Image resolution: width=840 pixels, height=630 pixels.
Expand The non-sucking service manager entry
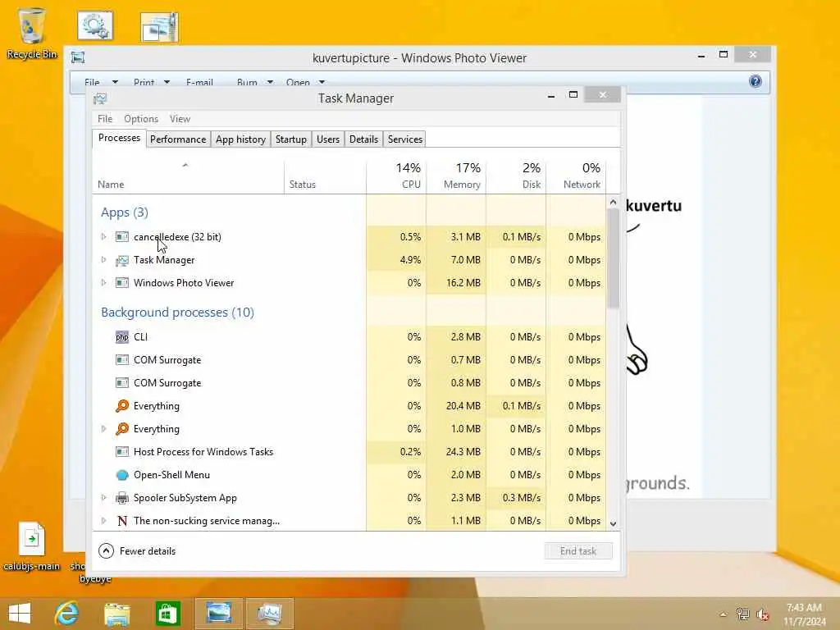(104, 521)
